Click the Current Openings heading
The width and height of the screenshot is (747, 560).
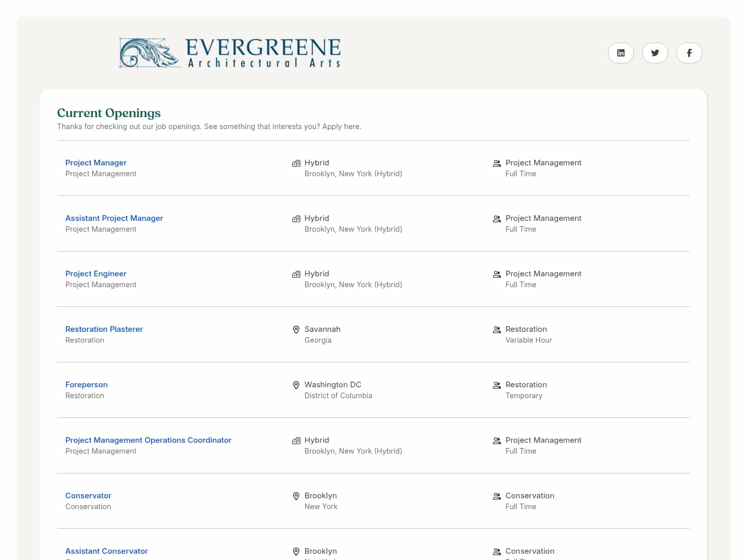108,113
